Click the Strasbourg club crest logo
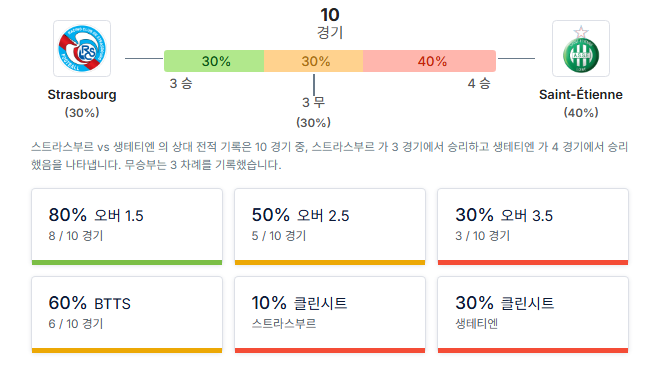The height and width of the screenshot is (367, 661). point(82,48)
